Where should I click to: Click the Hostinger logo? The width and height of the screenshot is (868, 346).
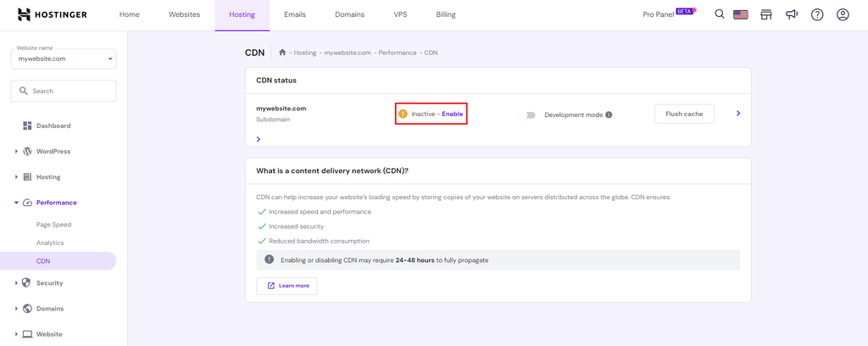pos(58,14)
